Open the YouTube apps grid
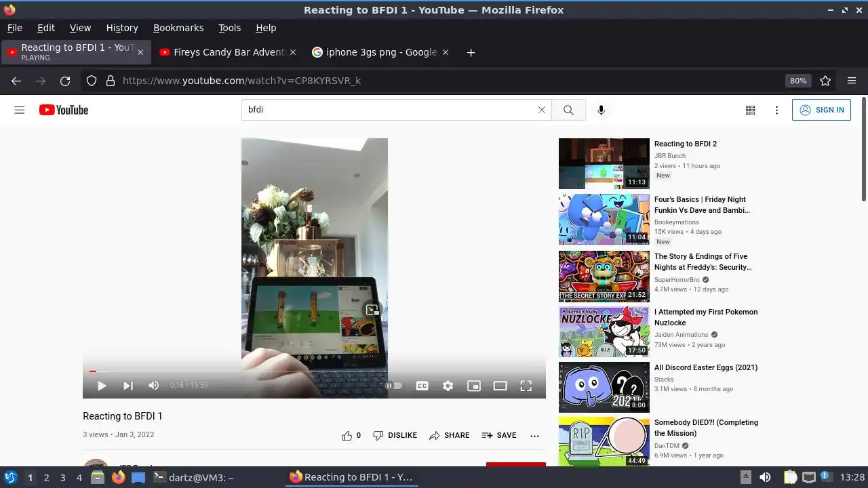The width and height of the screenshot is (868, 488). 750,110
